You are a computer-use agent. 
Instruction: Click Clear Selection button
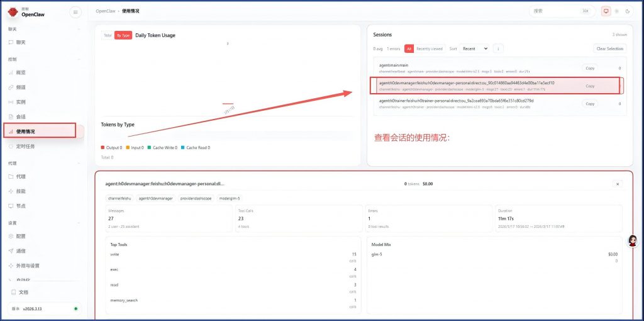pos(609,48)
